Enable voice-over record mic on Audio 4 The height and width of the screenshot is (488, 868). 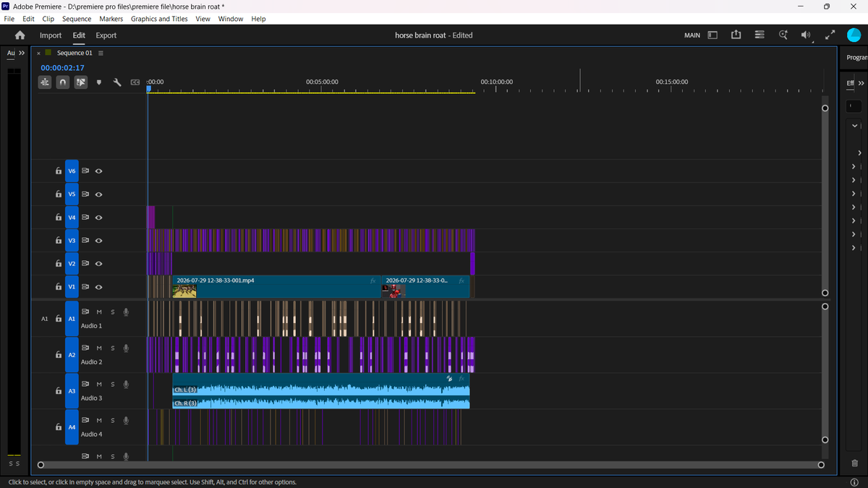point(126,420)
